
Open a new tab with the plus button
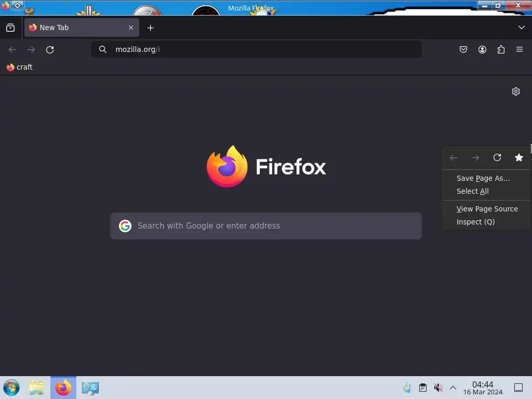pyautogui.click(x=150, y=28)
